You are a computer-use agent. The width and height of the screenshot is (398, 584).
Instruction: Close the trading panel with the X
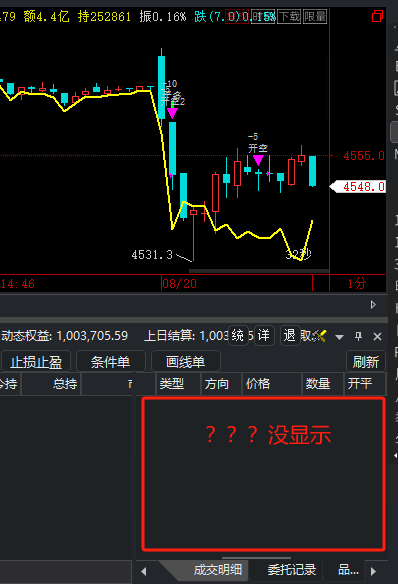click(x=377, y=337)
